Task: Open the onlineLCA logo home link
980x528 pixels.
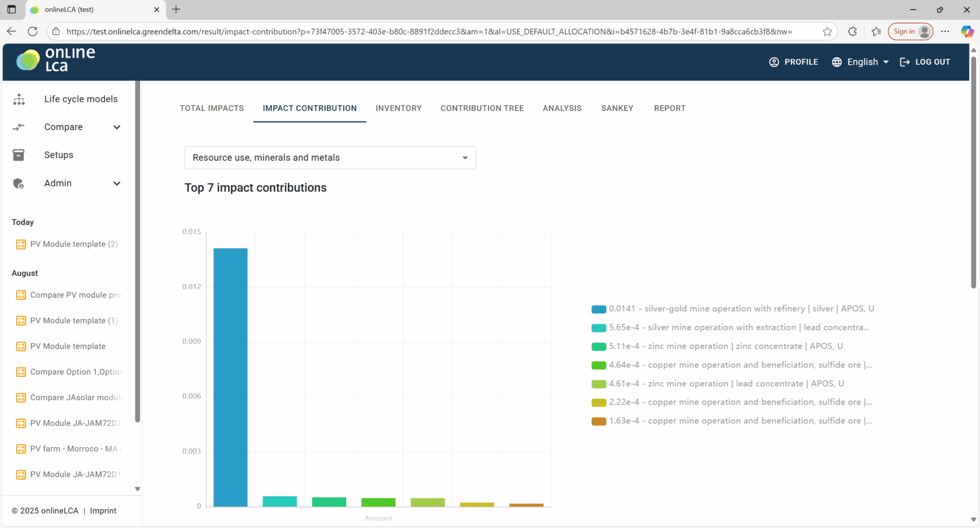Action: [x=56, y=60]
